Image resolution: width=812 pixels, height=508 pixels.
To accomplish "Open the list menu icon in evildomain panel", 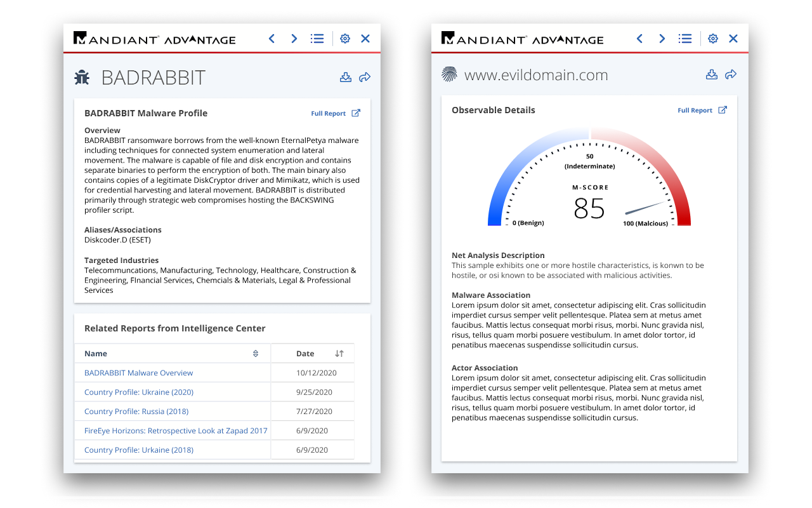I will (x=685, y=39).
